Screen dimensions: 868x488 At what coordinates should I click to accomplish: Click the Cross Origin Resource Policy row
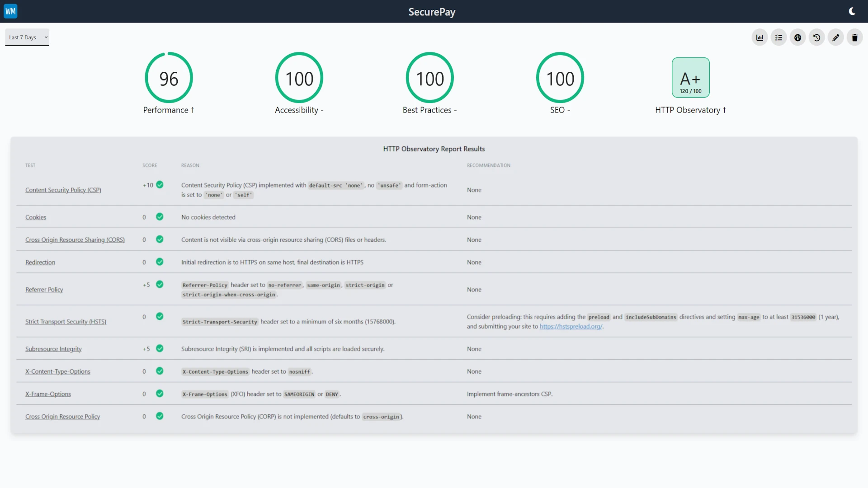[x=434, y=416]
